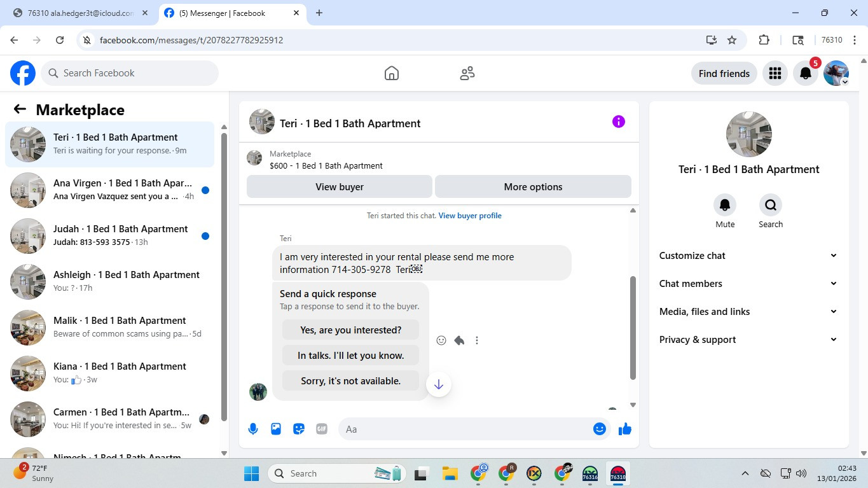Click the More options button
Image resolution: width=868 pixels, height=488 pixels.
tap(533, 187)
